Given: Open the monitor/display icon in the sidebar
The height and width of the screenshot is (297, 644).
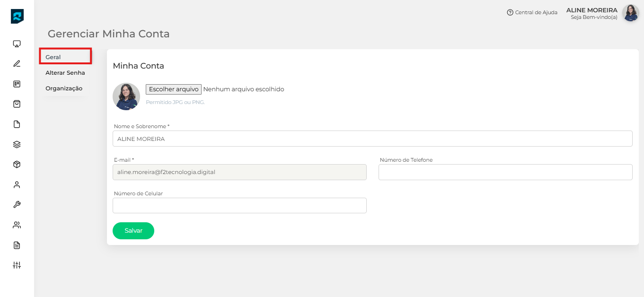Looking at the screenshot, I should [17, 44].
